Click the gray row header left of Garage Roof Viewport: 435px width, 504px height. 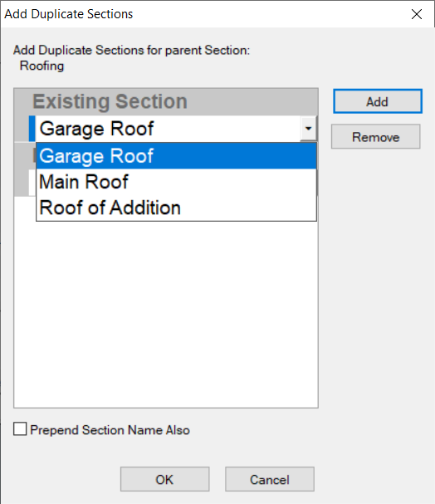point(22,129)
